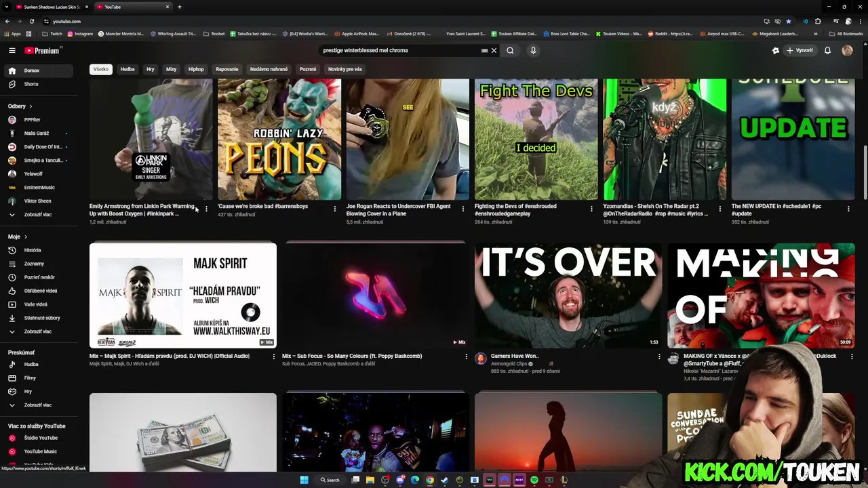Select the Hry filter chip
Image resolution: width=868 pixels, height=488 pixels.
pyautogui.click(x=151, y=69)
